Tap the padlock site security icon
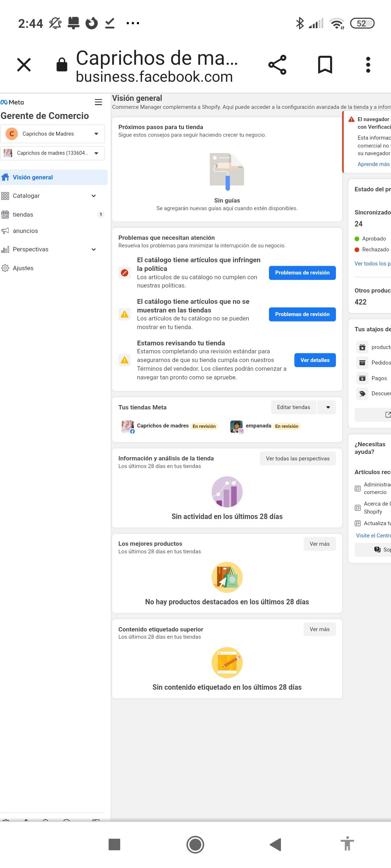Screen dimensions: 391x868 62,65
